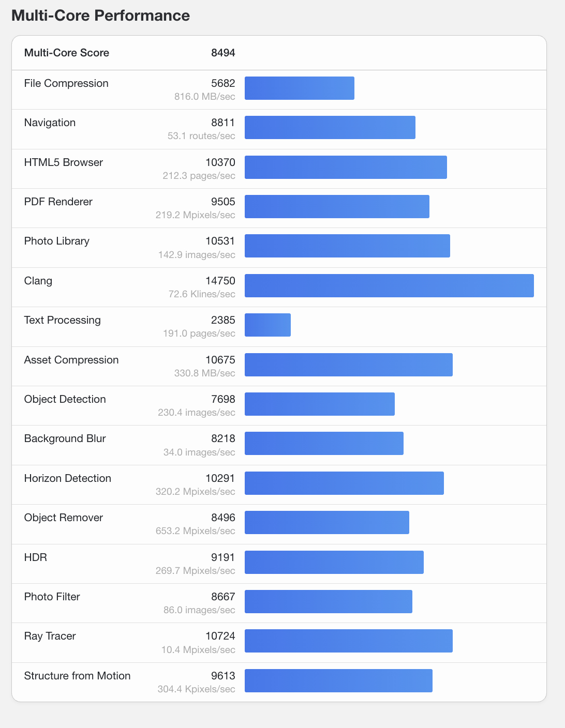Select the Navigation benchmark label
Viewport: 565px width, 728px height.
point(50,123)
